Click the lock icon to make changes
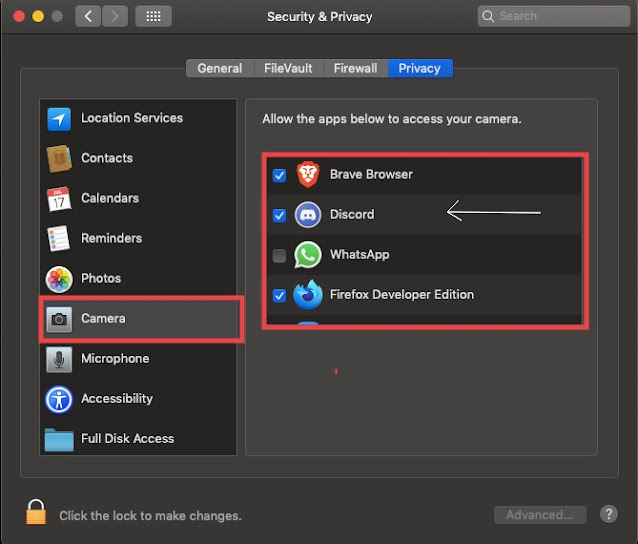The image size is (638, 544). (36, 512)
